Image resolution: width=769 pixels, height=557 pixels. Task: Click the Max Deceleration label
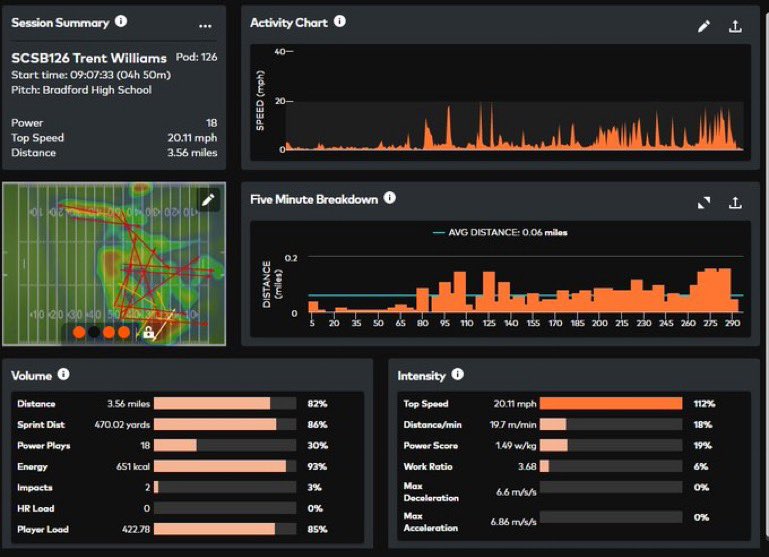(431, 492)
